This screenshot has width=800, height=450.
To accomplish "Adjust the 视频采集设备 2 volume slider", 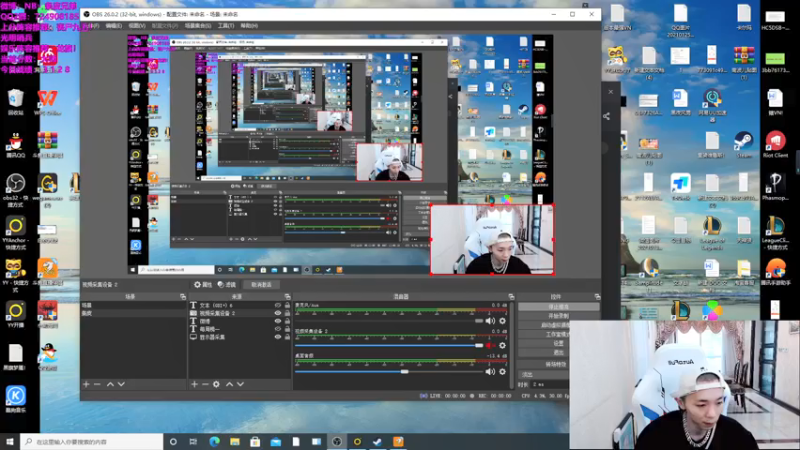I will pyautogui.click(x=389, y=345).
